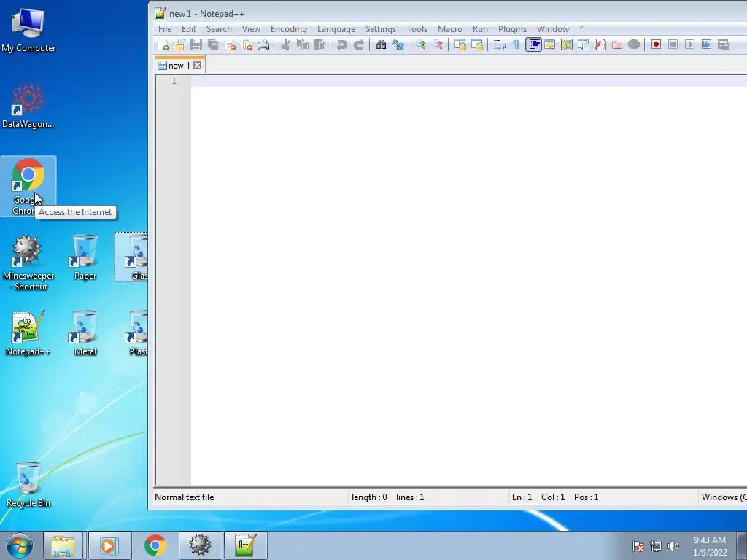Start macro recording with red dot icon
The width and height of the screenshot is (747, 560).
[x=656, y=44]
